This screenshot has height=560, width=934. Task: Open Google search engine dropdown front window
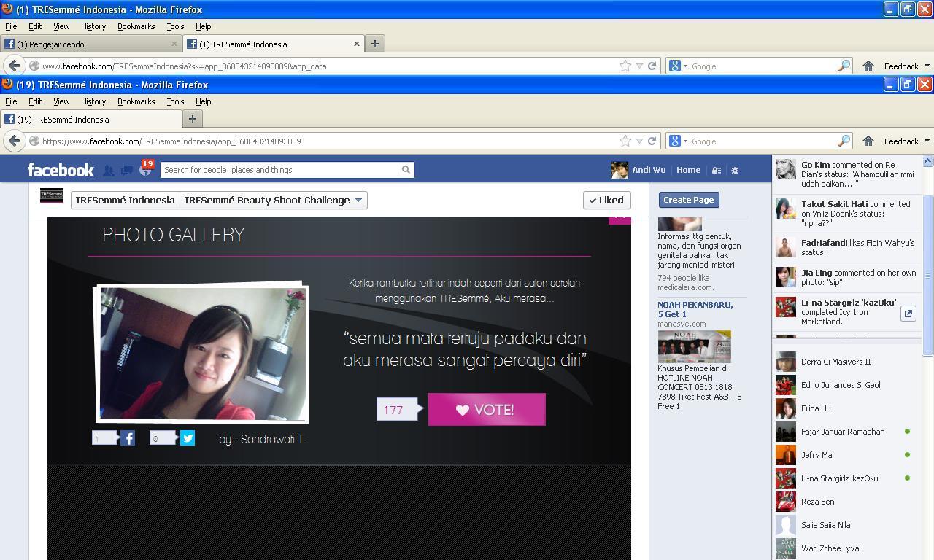coord(678,141)
